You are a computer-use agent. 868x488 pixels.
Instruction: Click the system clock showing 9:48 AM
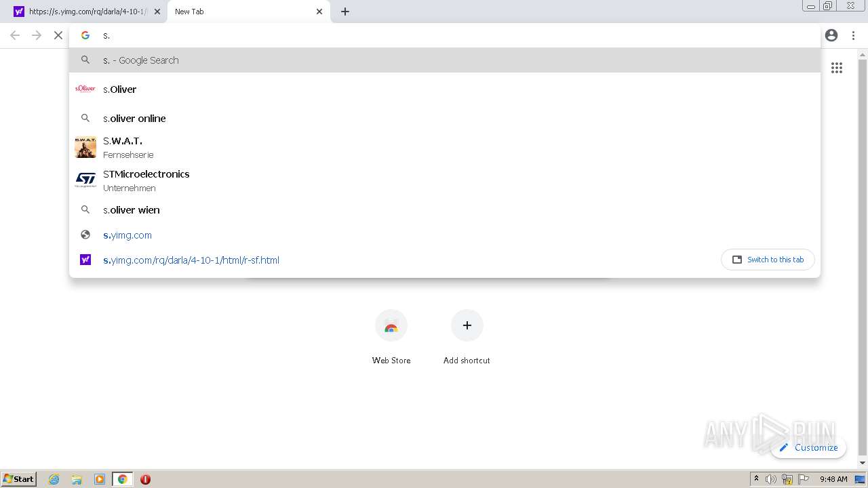[833, 479]
